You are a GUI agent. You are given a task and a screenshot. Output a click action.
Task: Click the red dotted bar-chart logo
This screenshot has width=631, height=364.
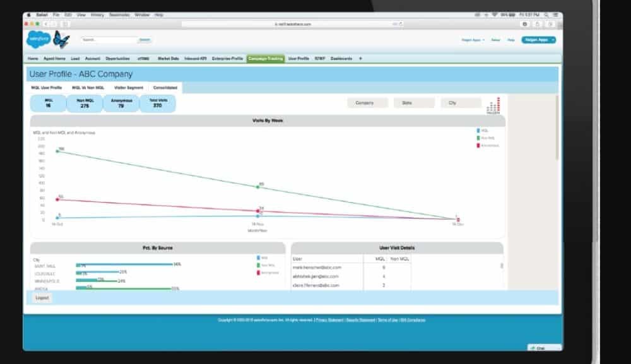(x=493, y=105)
